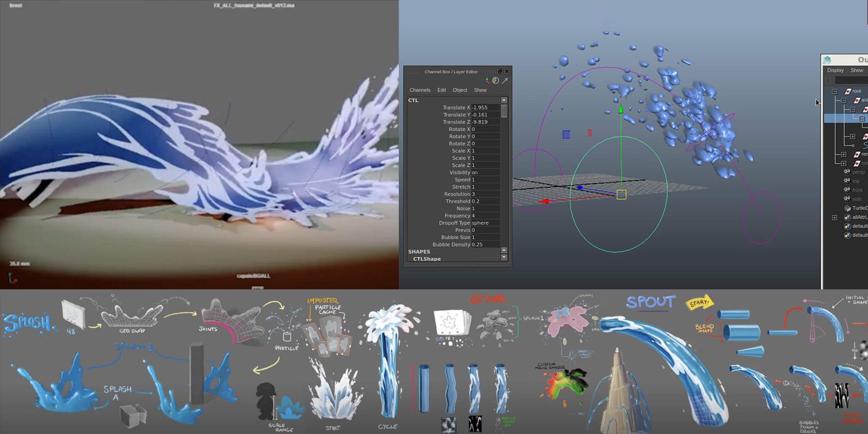Select the 'Frequency' channel label

tap(457, 216)
